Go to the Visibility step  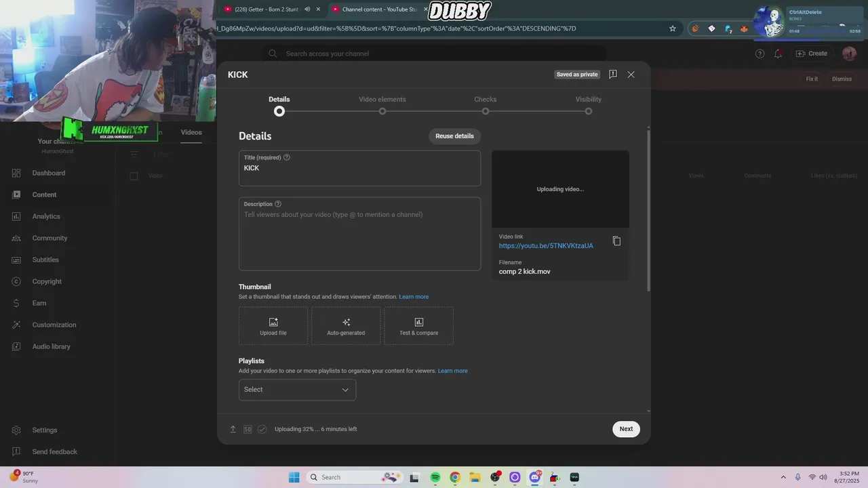(x=589, y=106)
